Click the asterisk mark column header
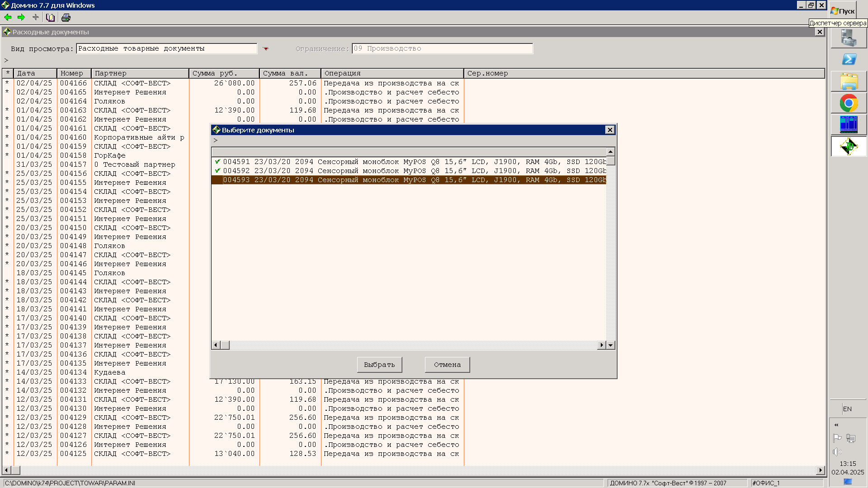 (8, 73)
